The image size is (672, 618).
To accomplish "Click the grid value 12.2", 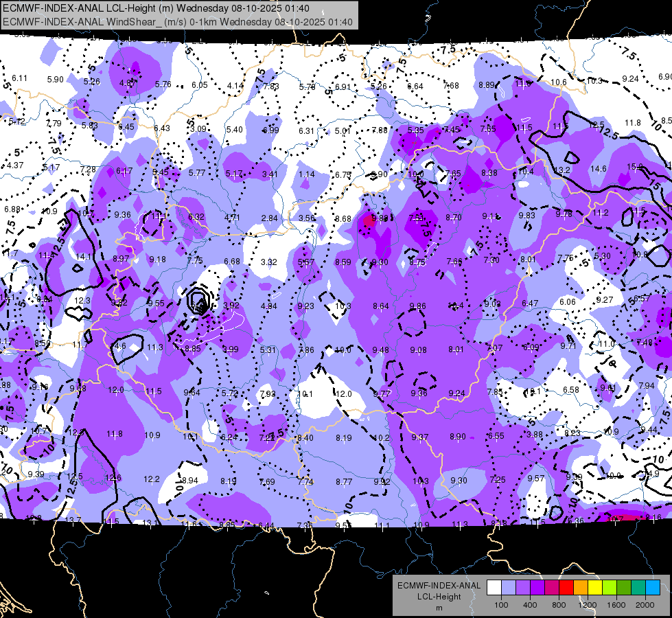I will (151, 479).
